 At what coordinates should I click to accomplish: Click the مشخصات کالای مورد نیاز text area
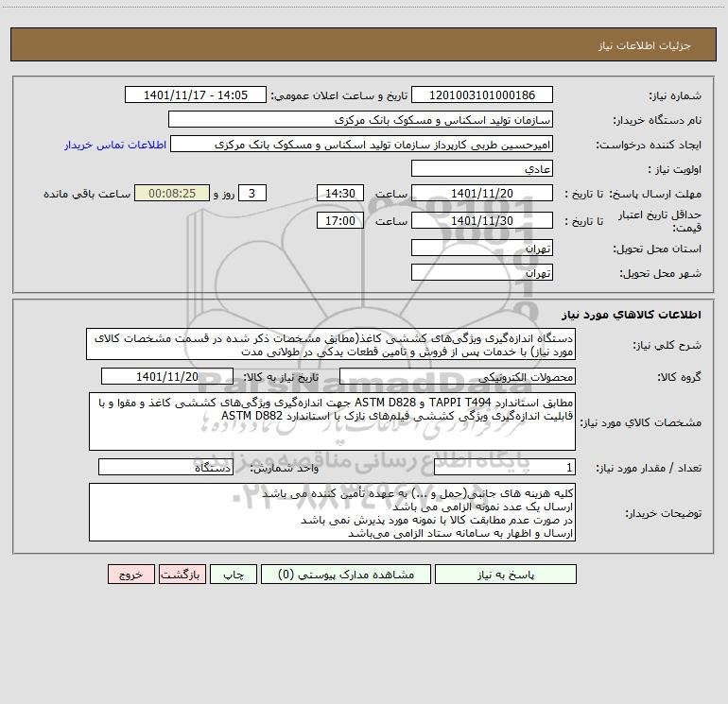tap(332, 421)
